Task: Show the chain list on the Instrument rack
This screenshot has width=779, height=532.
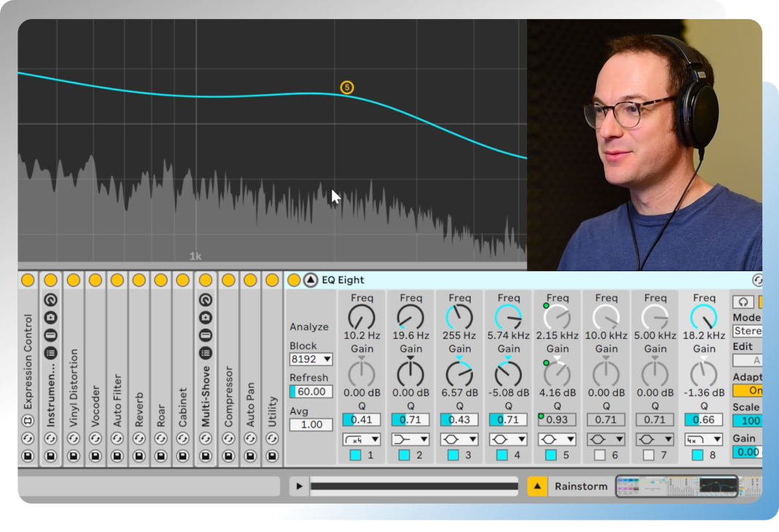Action: pyautogui.click(x=50, y=352)
